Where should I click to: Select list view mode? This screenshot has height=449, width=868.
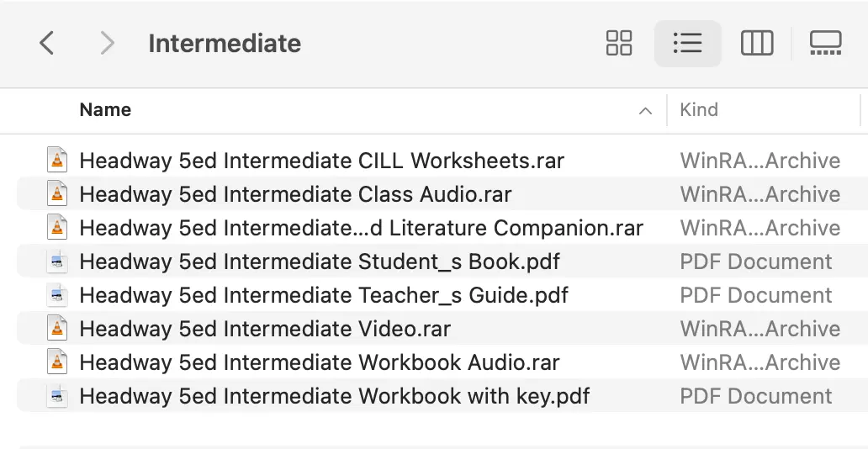[687, 43]
